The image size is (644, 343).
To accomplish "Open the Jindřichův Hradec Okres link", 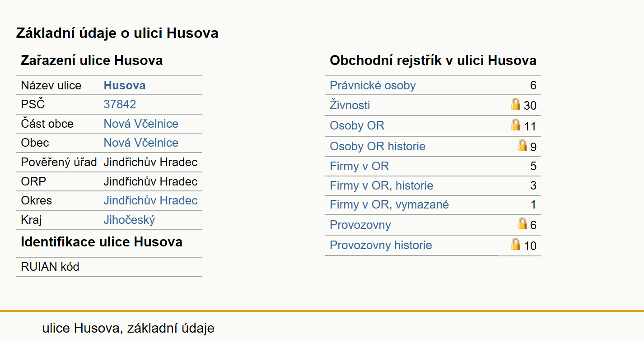I will pos(150,200).
